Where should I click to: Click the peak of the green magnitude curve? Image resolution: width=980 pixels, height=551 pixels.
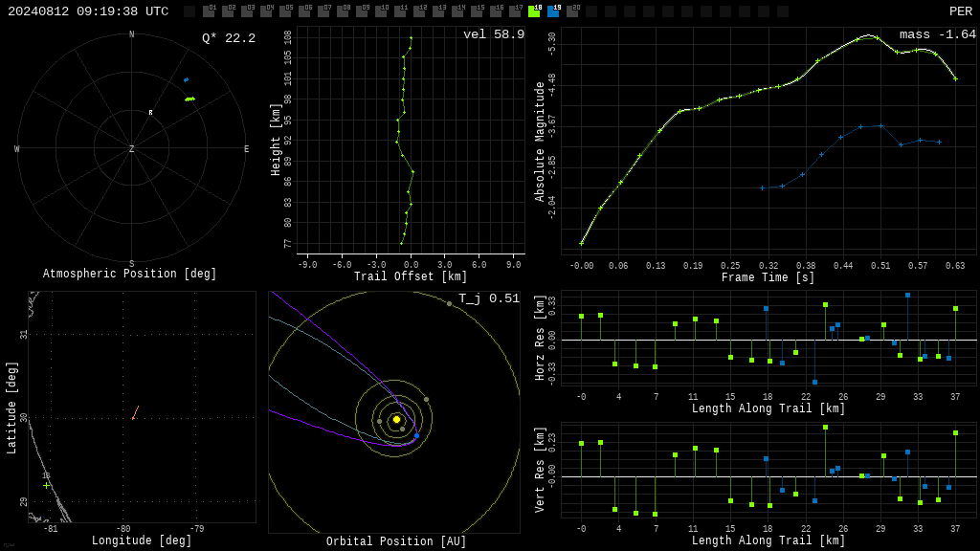click(x=868, y=35)
